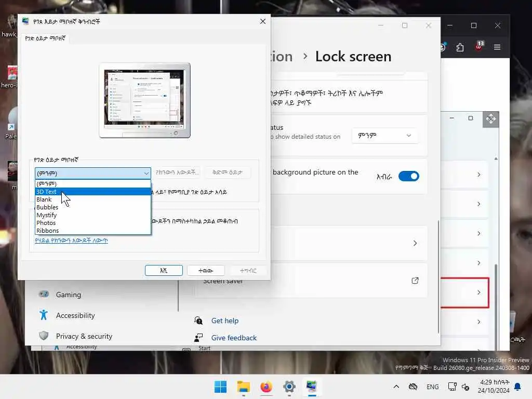Open Give feedback link
Image resolution: width=532 pixels, height=399 pixels.
click(x=234, y=338)
